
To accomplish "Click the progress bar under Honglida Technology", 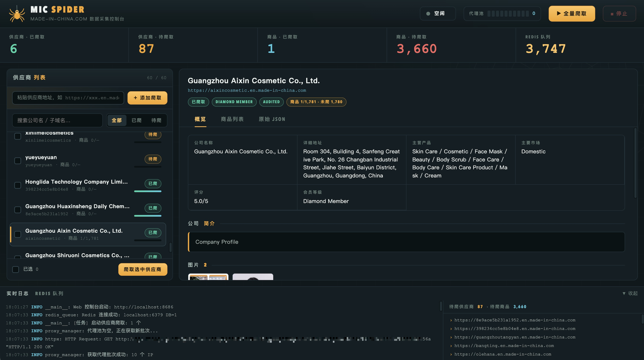I will [148, 192].
